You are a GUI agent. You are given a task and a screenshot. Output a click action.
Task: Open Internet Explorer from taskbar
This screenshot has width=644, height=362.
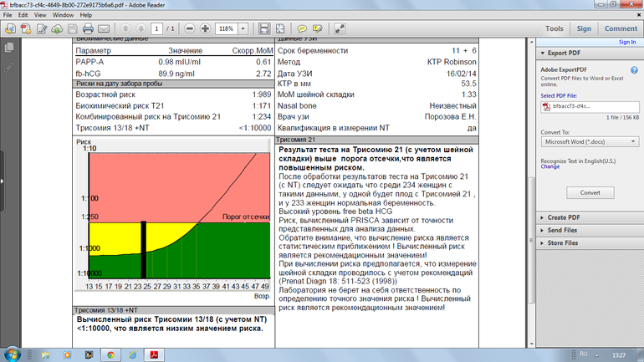point(132,355)
